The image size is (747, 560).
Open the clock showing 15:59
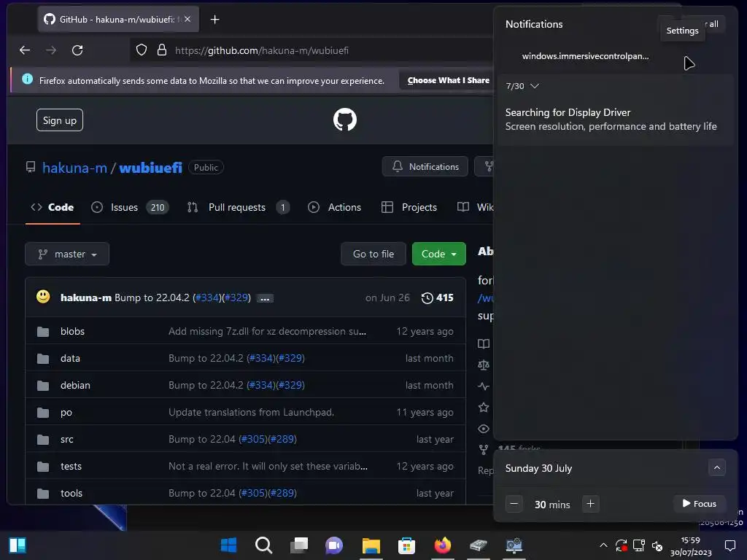691,546
